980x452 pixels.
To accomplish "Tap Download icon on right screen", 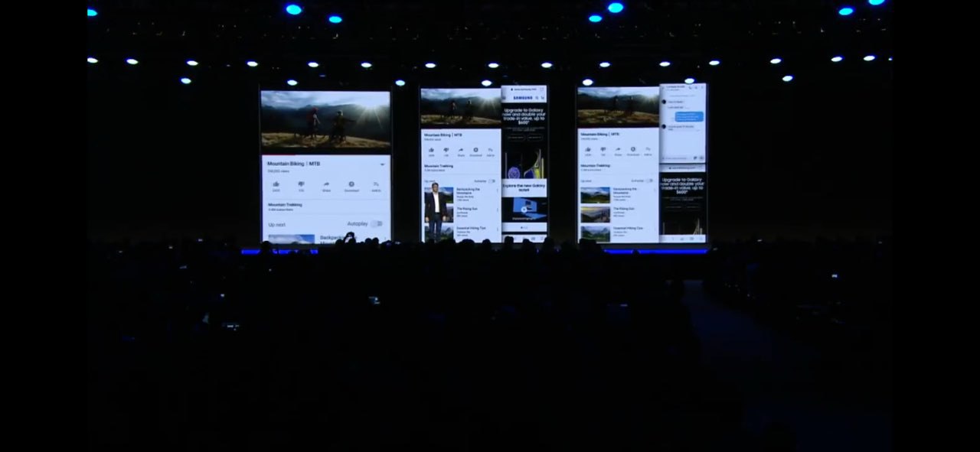I will point(632,150).
